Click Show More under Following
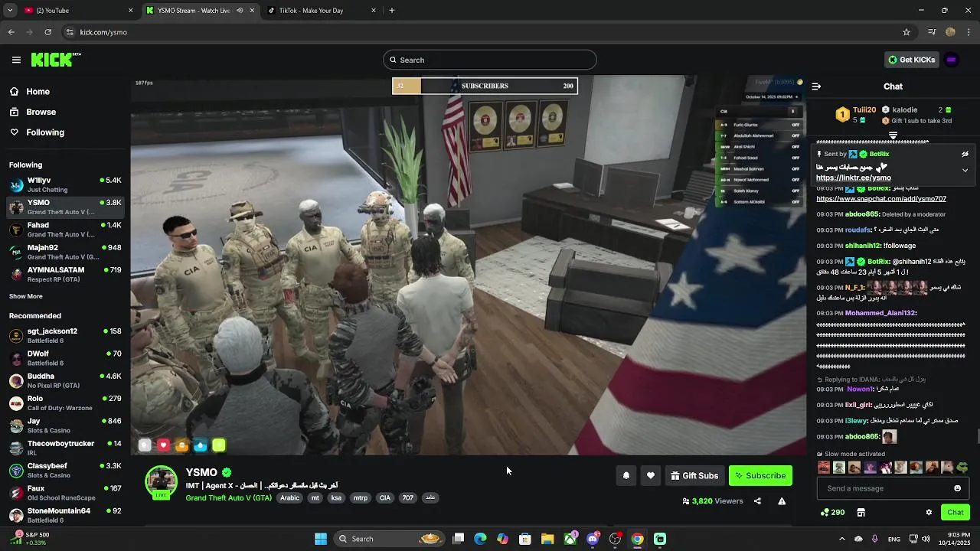Viewport: 980px width, 551px height. 26,296
